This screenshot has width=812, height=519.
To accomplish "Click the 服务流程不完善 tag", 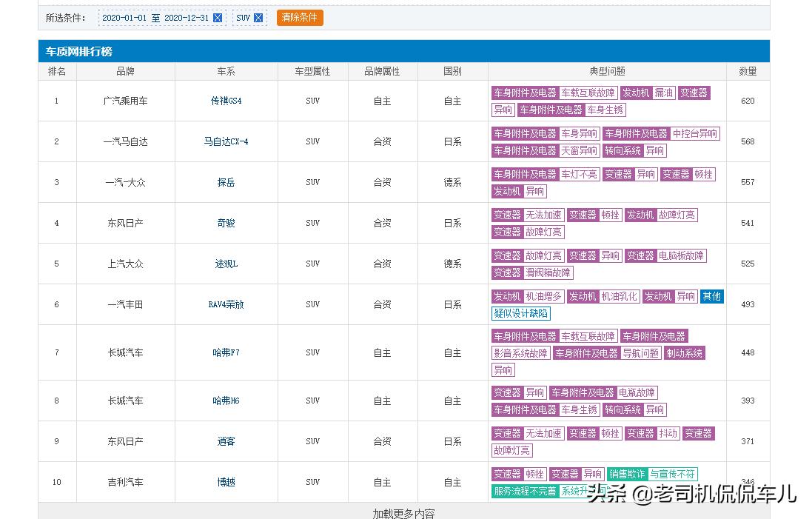I will point(525,491).
